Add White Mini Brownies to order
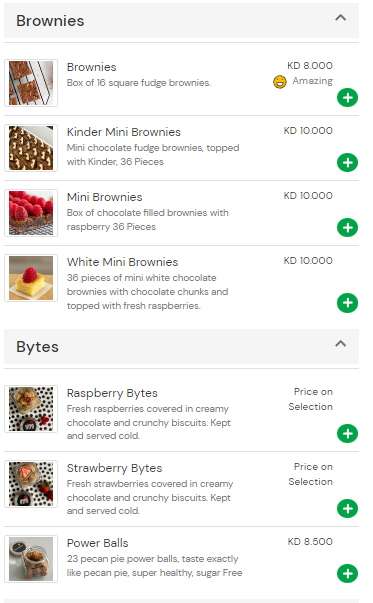 tap(347, 303)
